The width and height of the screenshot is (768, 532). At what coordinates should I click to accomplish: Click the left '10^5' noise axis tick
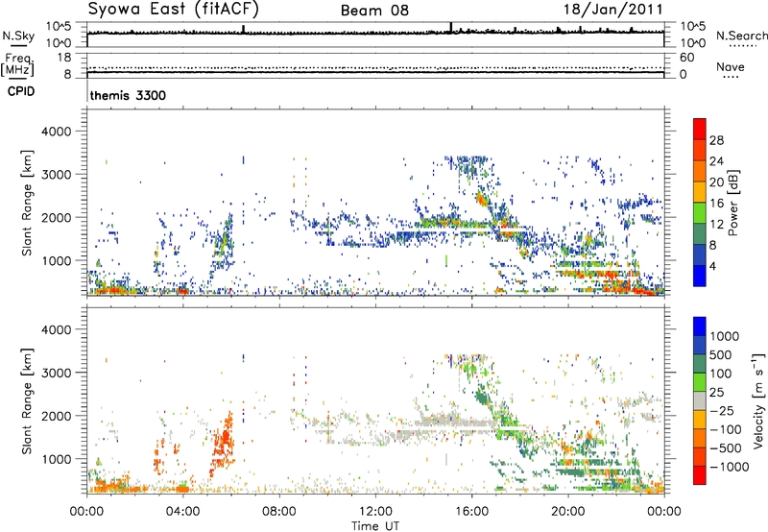(59, 27)
